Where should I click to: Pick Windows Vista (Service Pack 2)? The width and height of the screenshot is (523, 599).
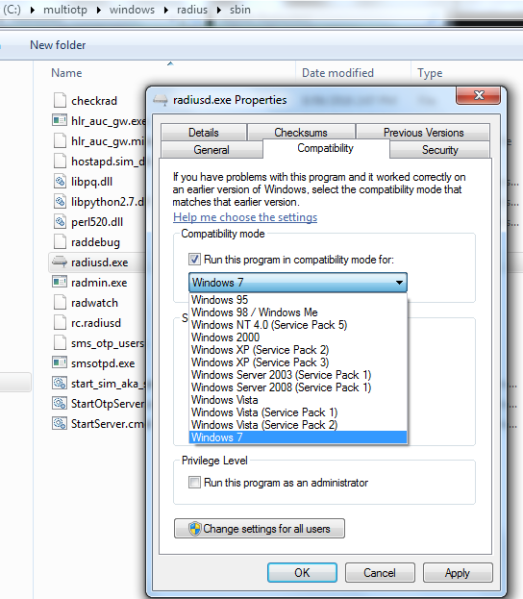298,425
